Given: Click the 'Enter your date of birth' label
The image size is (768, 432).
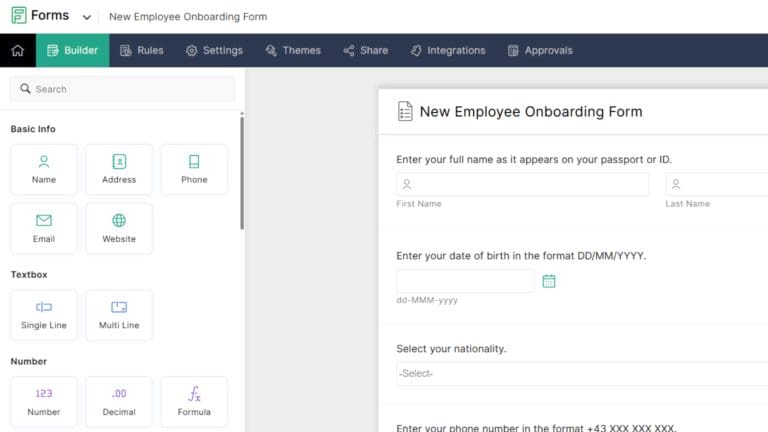Looking at the screenshot, I should [521, 256].
